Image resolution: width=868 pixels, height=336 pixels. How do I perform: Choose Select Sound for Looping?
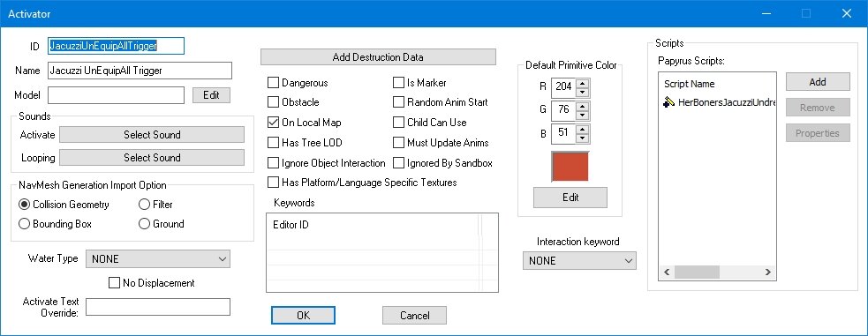point(152,158)
